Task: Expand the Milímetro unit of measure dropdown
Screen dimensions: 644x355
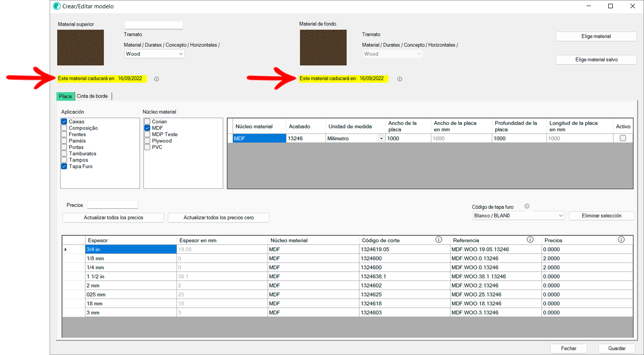Action: click(x=381, y=138)
